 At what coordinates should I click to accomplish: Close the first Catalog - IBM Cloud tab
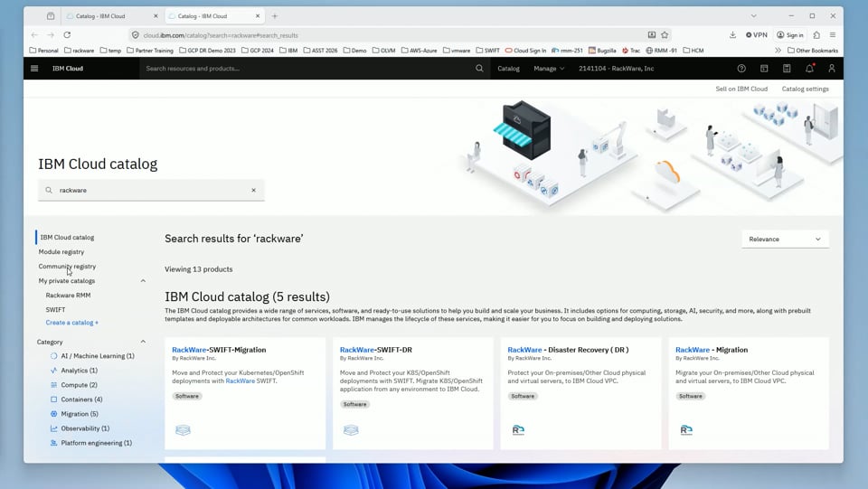pos(156,16)
